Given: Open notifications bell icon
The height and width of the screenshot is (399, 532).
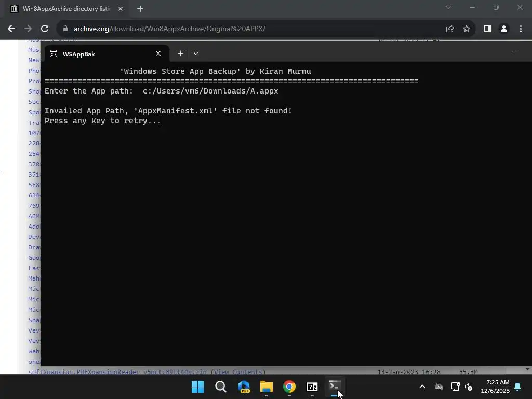Looking at the screenshot, I should coord(517,387).
